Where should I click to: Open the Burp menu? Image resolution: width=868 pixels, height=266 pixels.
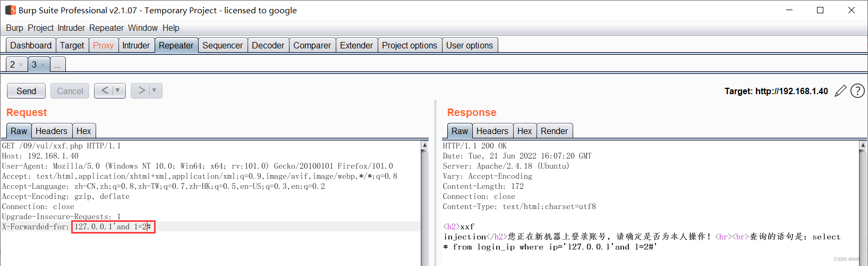(x=14, y=28)
